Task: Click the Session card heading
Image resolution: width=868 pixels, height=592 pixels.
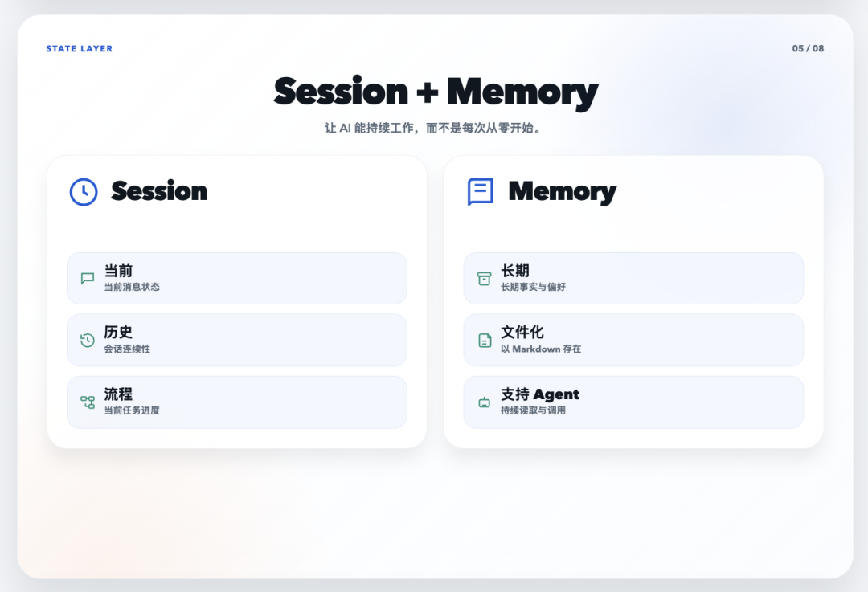Action: [x=159, y=191]
